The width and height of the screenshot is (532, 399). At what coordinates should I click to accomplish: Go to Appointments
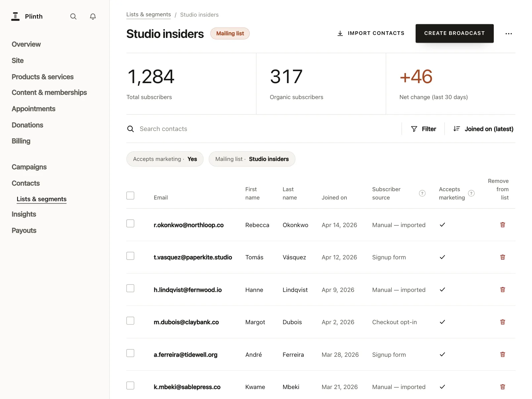(x=34, y=109)
